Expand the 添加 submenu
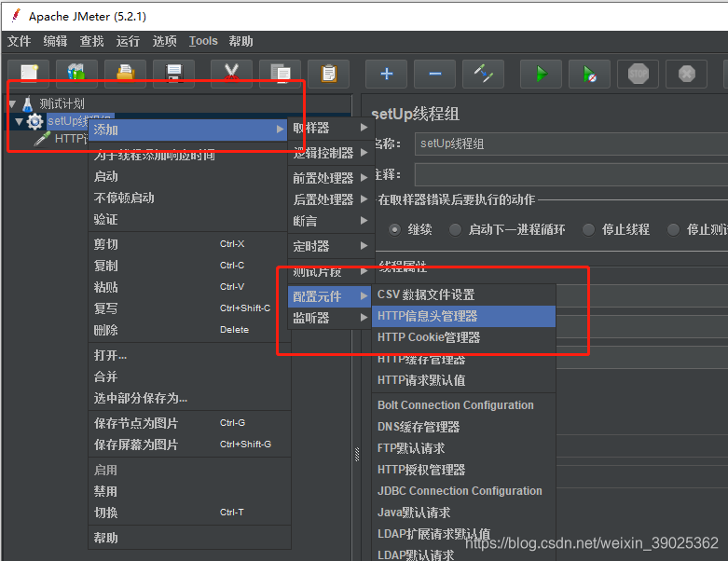728x561 pixels. 187,130
